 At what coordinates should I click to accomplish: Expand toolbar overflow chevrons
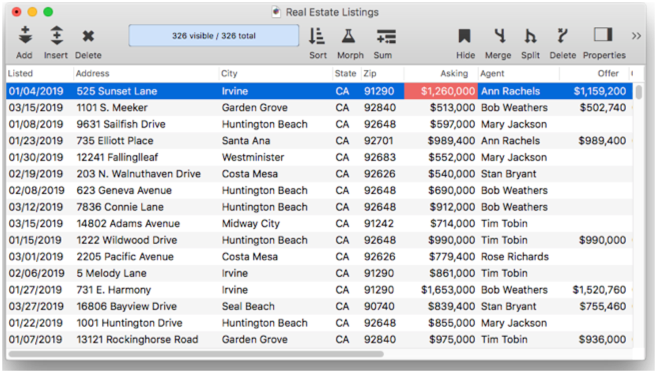(636, 36)
